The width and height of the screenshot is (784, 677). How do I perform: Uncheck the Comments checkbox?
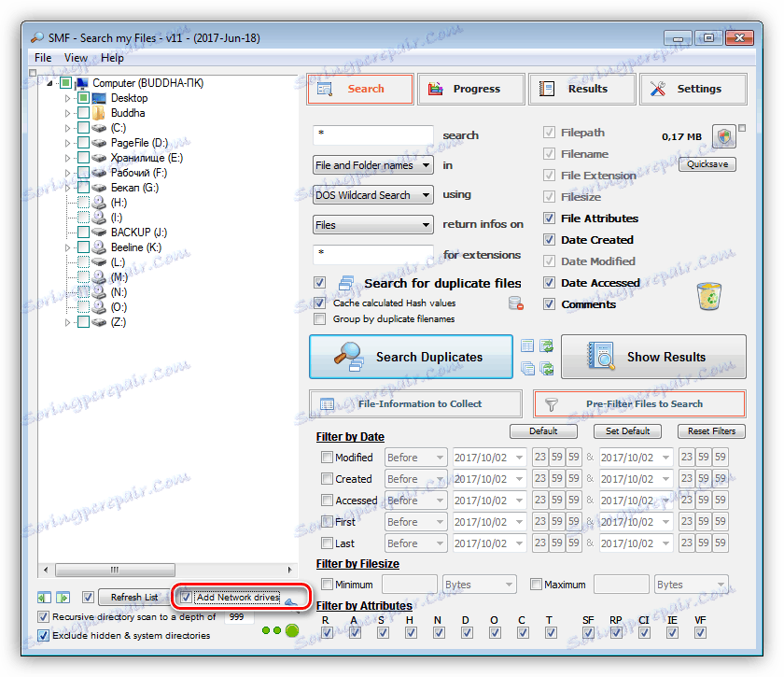[549, 303]
